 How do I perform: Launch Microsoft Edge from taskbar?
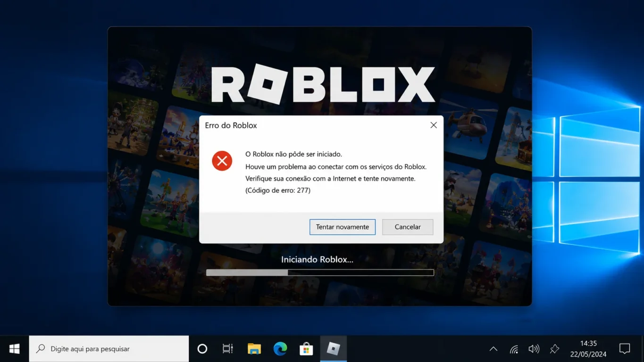tap(280, 349)
